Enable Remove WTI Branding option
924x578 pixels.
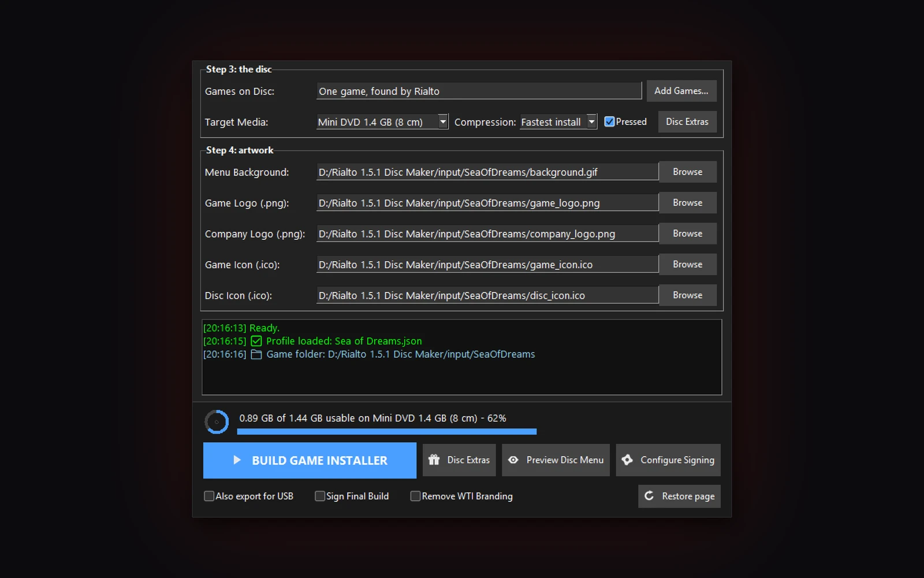pyautogui.click(x=415, y=496)
